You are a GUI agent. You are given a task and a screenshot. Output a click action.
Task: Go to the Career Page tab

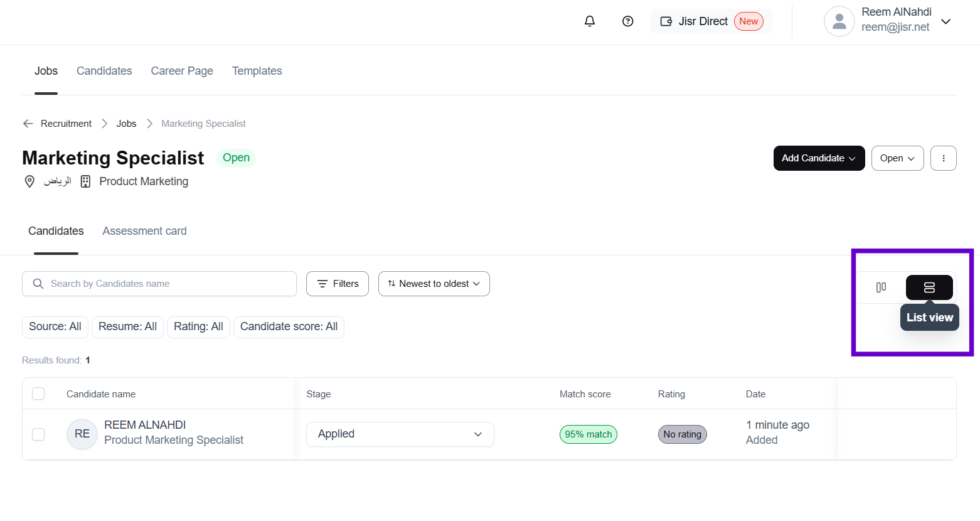pyautogui.click(x=182, y=71)
